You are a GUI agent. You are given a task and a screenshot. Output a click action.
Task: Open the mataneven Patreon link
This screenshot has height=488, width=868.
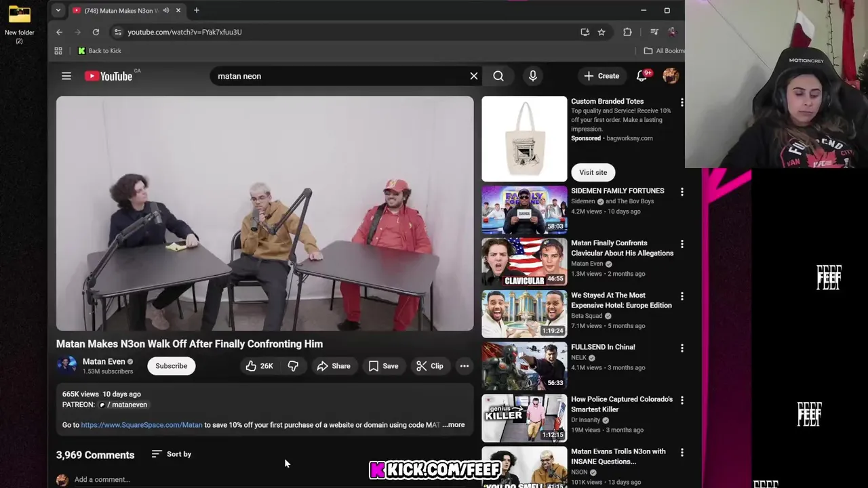pos(123,405)
